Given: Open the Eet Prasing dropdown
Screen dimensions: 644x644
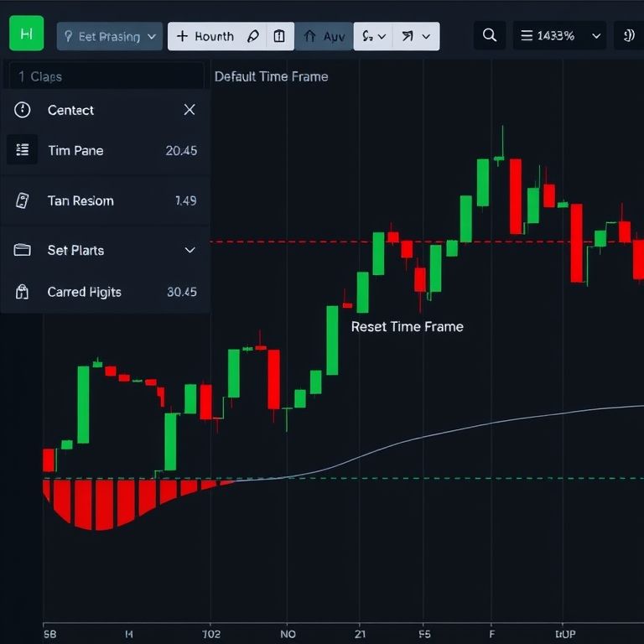Looking at the screenshot, I should click(109, 37).
